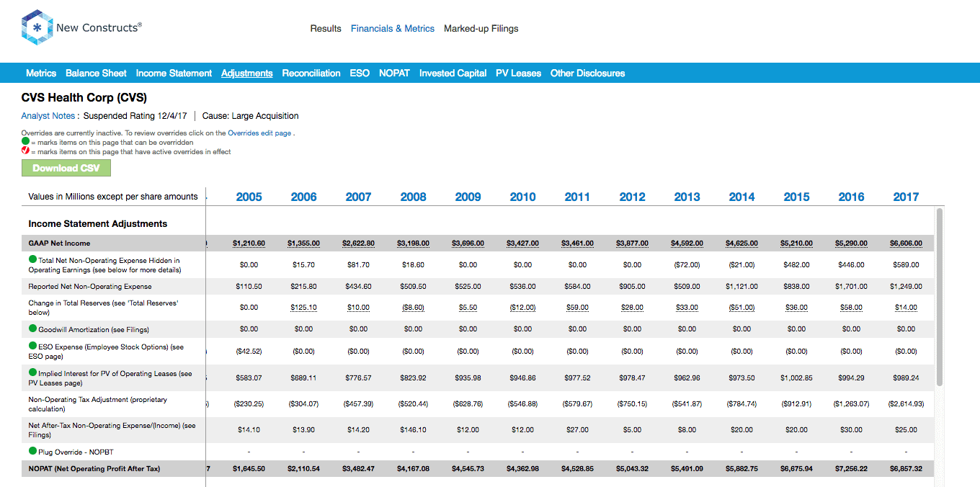This screenshot has height=487, width=980.
Task: Click green override dot beside Goodwill Amortization
Action: 32,329
